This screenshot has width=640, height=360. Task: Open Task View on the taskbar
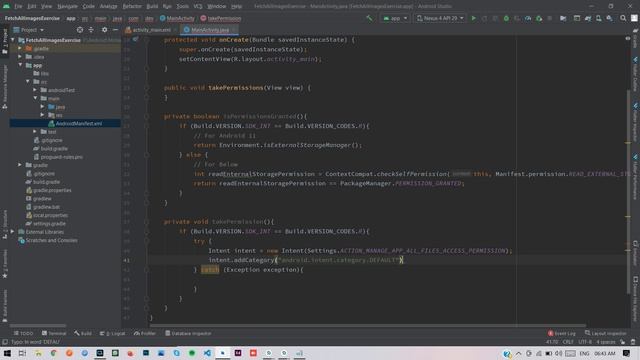(22, 353)
